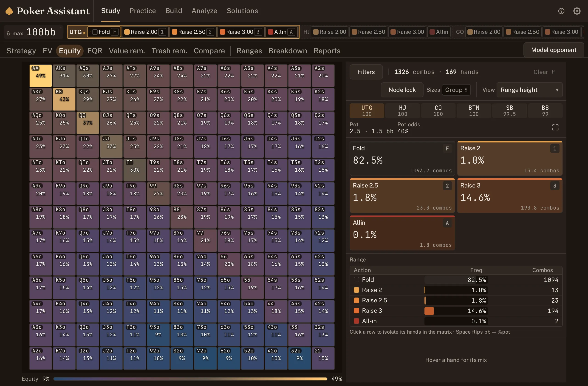Select the UTG Raise 2.50 action
The height and width of the screenshot is (386, 588).
click(x=193, y=32)
